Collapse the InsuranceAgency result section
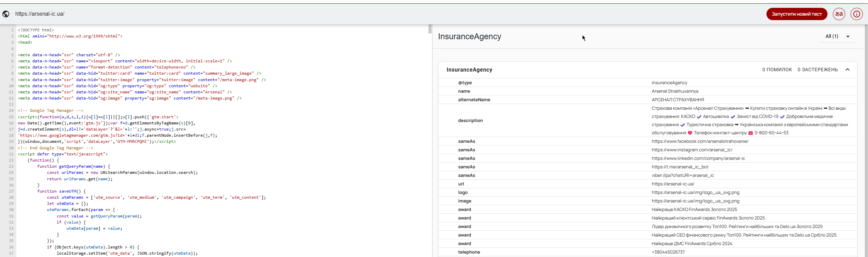Screen dimensions: 868x257 848,70
